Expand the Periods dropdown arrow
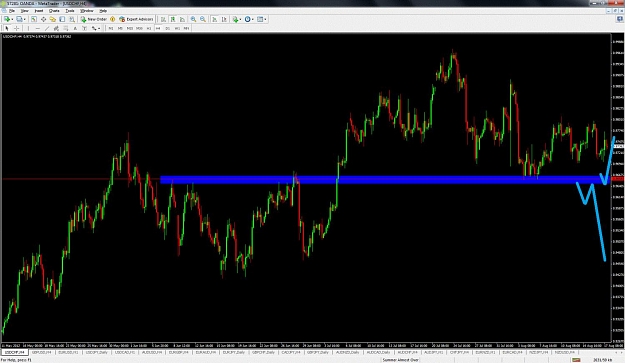Viewport: 625px width, 363px height. (253, 19)
